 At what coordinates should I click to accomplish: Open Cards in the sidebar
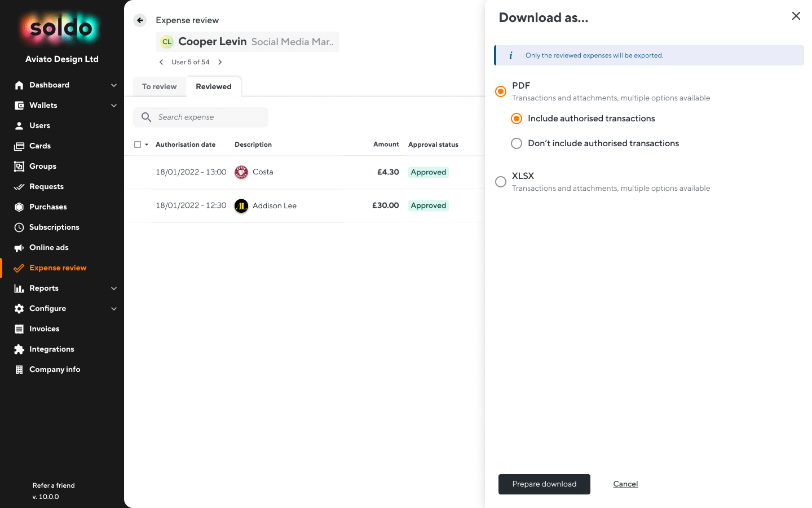(x=40, y=146)
